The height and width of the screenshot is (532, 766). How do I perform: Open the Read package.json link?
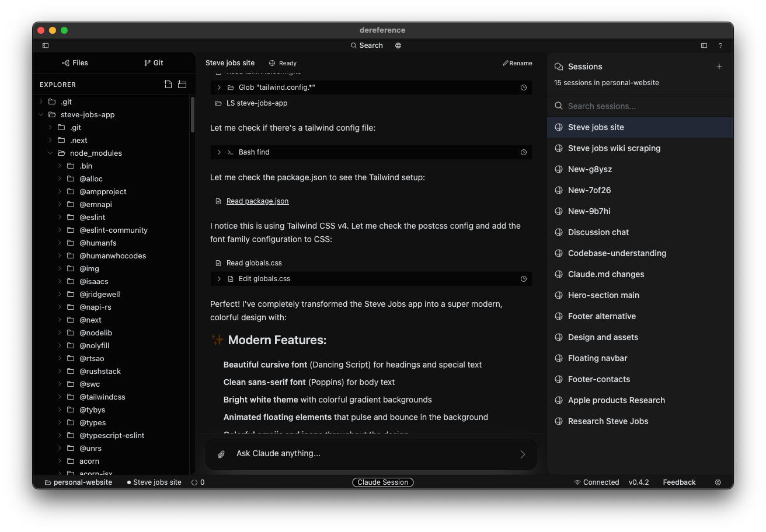257,201
